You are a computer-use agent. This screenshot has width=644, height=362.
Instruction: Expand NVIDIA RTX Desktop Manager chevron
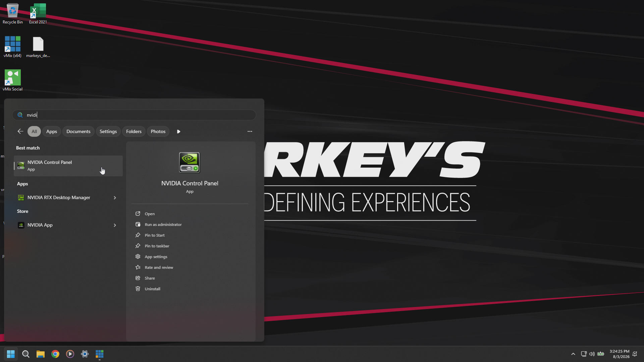click(x=115, y=198)
